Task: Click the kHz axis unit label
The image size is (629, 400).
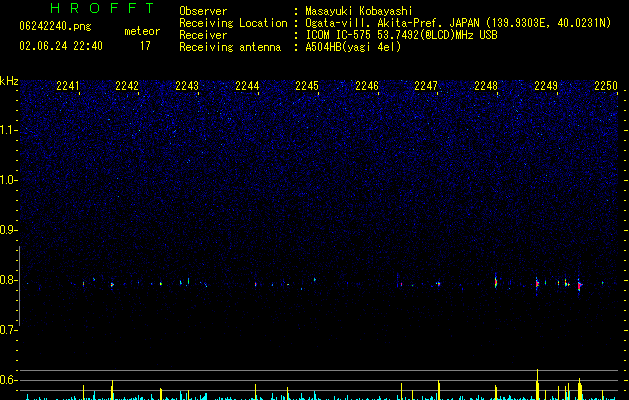Action: pyautogui.click(x=9, y=81)
